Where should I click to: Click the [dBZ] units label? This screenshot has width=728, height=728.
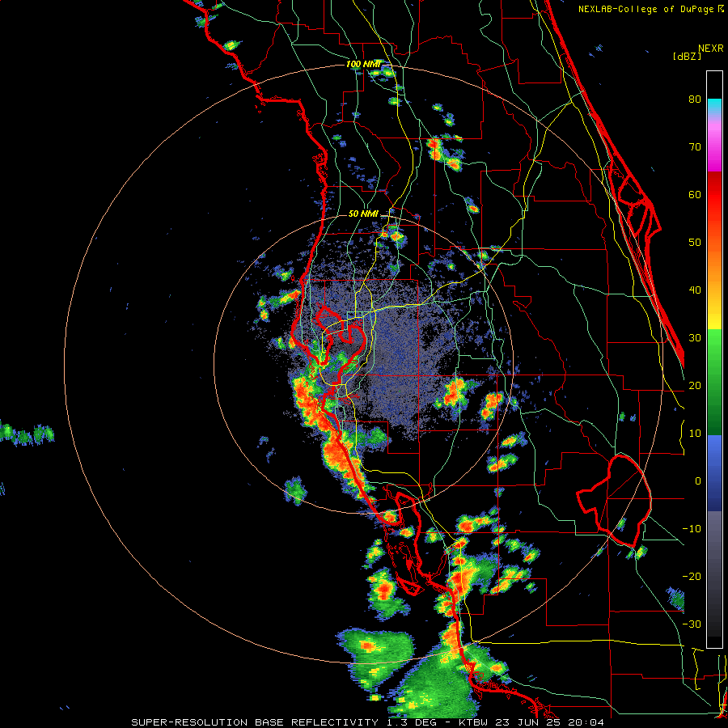pyautogui.click(x=687, y=57)
